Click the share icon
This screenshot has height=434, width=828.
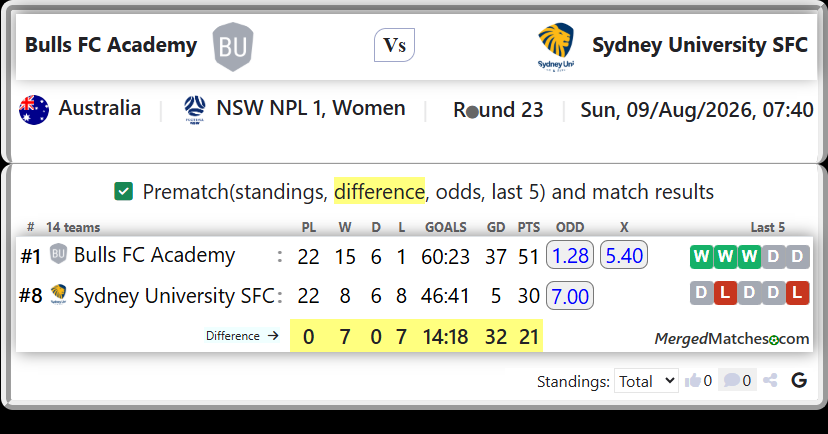[x=770, y=380]
